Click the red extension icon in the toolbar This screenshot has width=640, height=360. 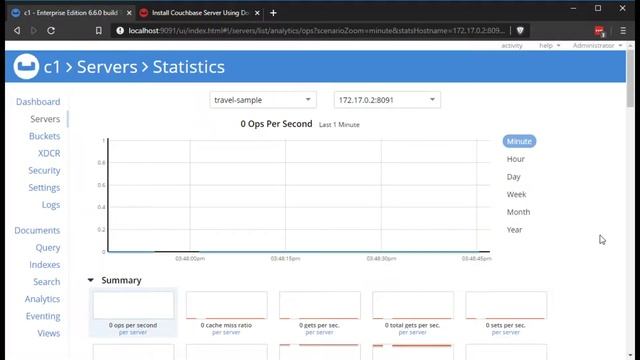pyautogui.click(x=599, y=31)
